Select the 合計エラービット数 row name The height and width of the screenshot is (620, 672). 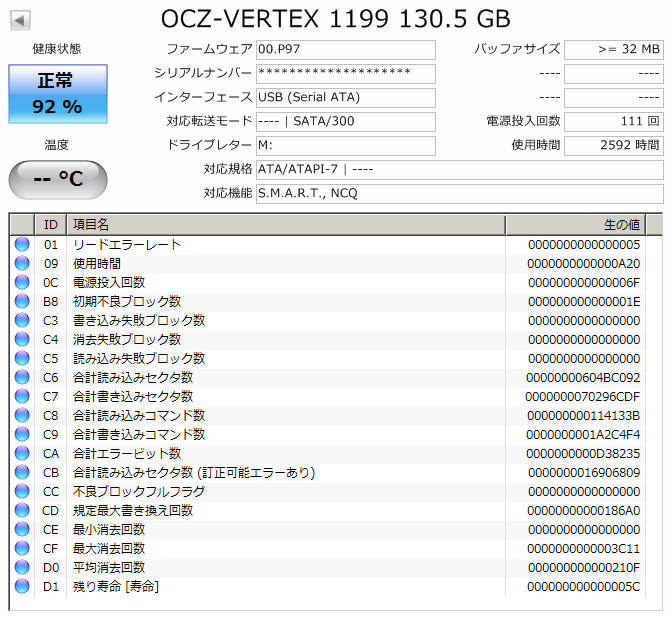[x=127, y=453]
